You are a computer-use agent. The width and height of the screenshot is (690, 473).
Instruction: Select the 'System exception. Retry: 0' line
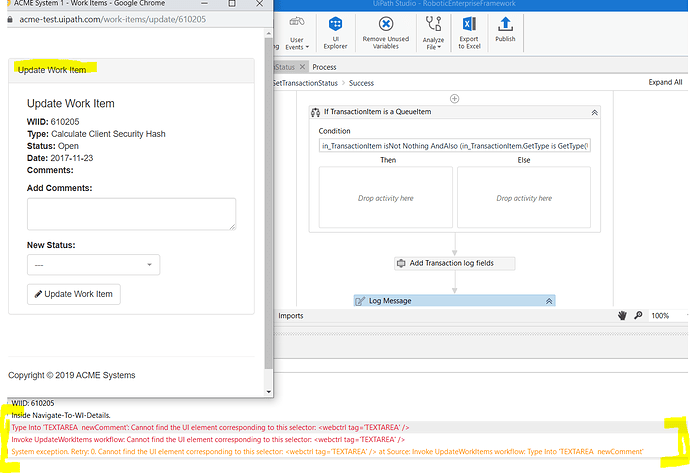point(327,451)
